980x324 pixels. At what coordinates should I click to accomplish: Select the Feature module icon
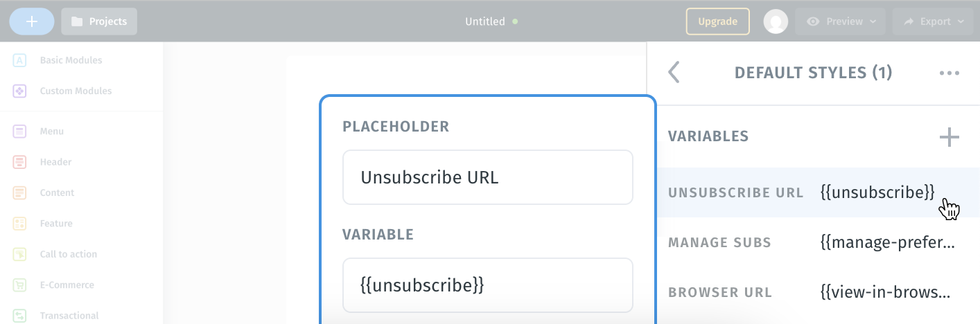click(x=19, y=224)
